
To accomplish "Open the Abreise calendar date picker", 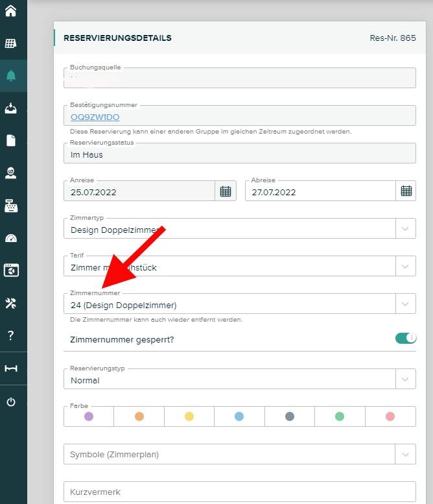I will 406,191.
